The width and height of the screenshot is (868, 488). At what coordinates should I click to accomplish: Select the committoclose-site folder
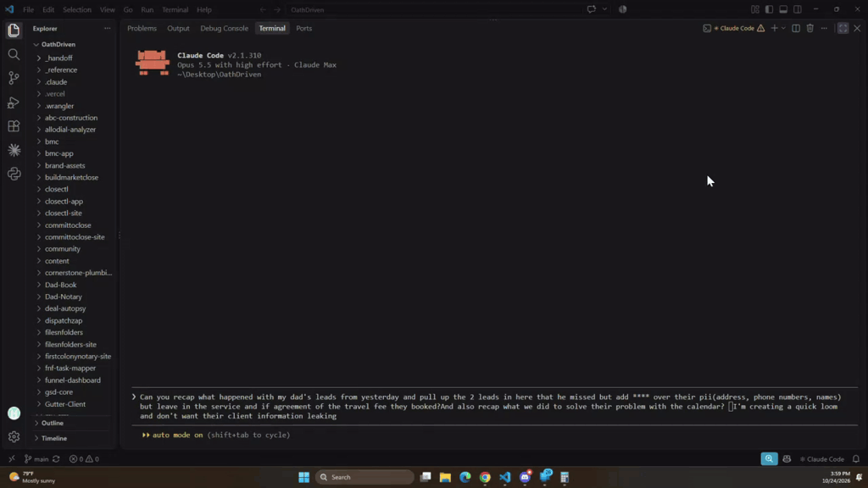(75, 237)
